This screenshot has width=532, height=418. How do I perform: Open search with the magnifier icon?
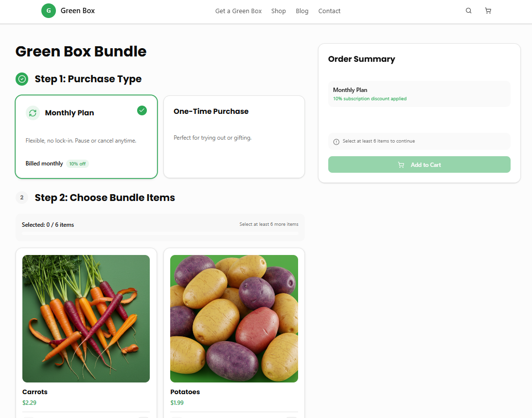tap(468, 11)
